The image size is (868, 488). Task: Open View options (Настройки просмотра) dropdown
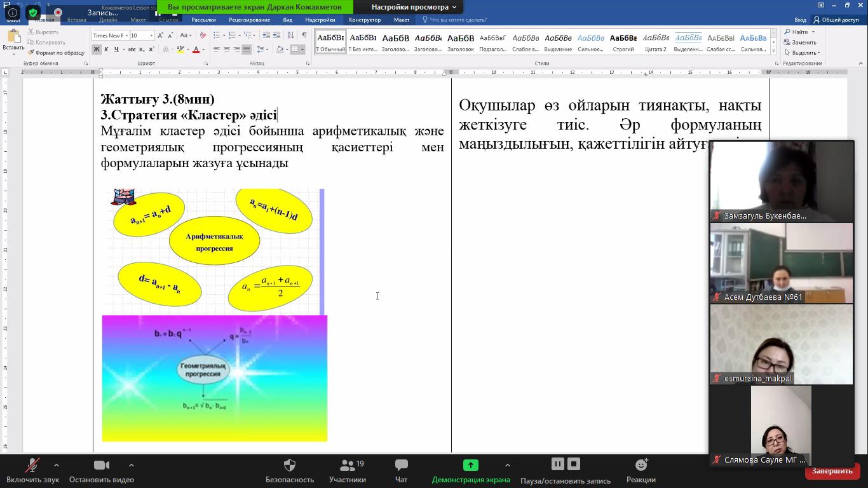coord(414,7)
